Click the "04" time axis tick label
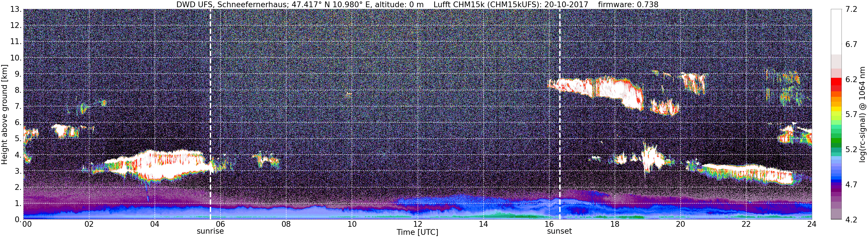 click(155, 224)
